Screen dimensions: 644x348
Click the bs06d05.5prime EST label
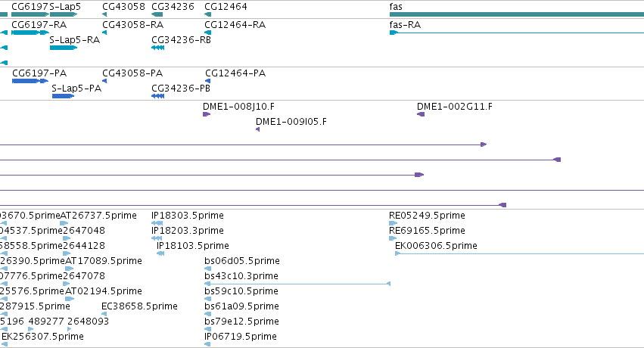(242, 261)
